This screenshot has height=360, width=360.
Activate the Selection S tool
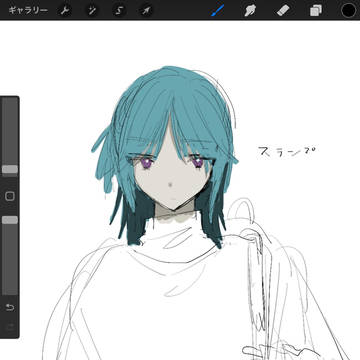(x=119, y=11)
